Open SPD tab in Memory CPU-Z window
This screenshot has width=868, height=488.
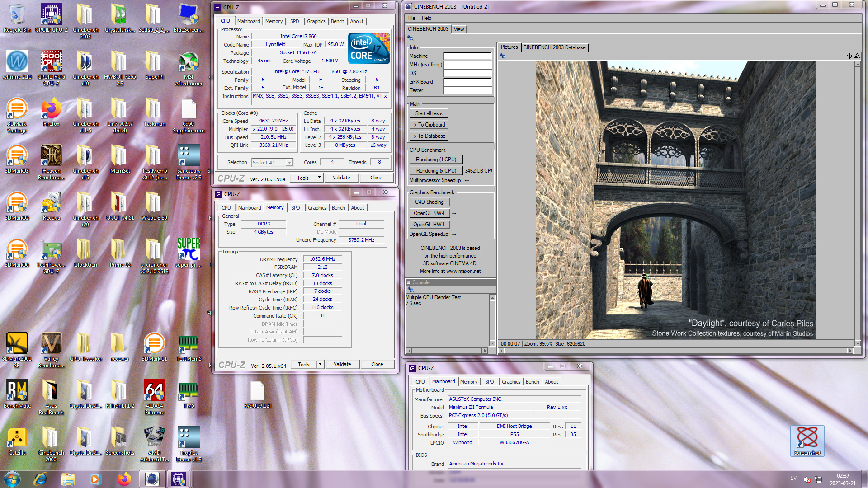(x=295, y=208)
